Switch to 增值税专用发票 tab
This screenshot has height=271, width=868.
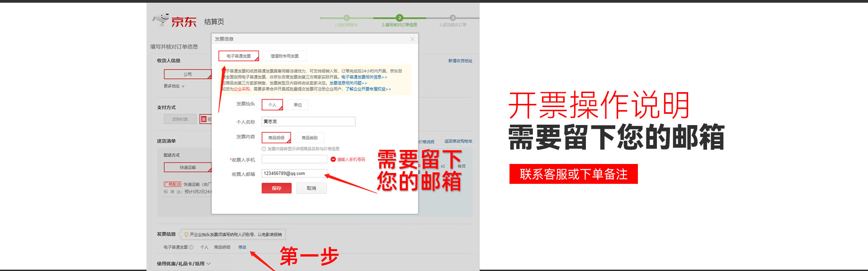[x=284, y=56]
